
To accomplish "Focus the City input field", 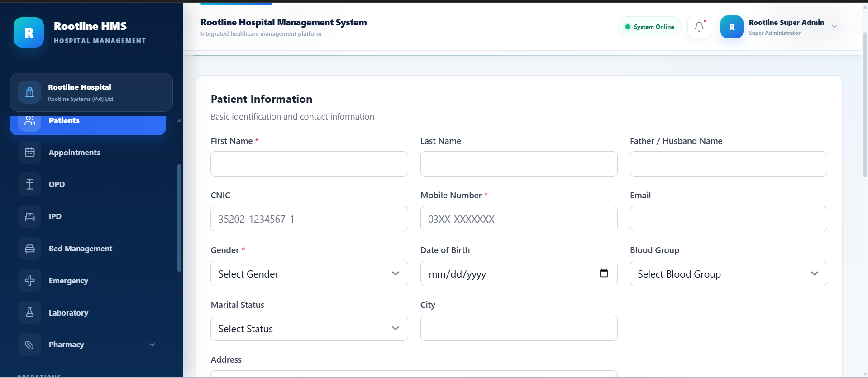I will click(519, 328).
